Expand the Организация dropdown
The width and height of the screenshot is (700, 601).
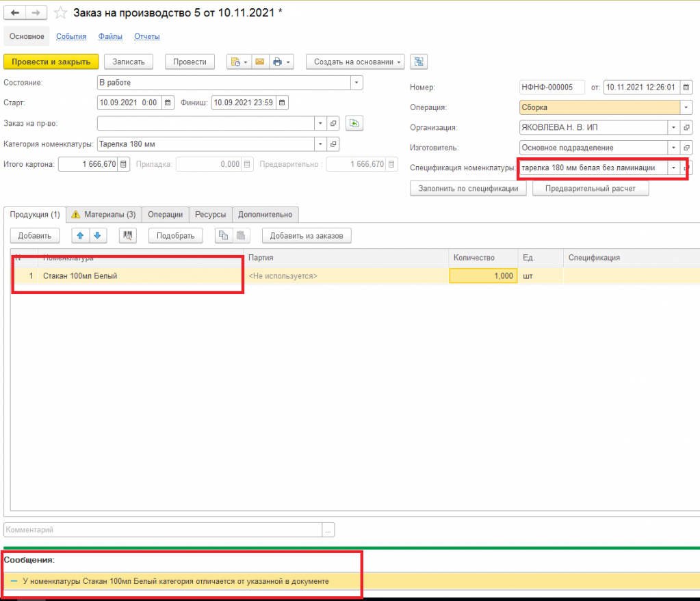click(x=674, y=128)
